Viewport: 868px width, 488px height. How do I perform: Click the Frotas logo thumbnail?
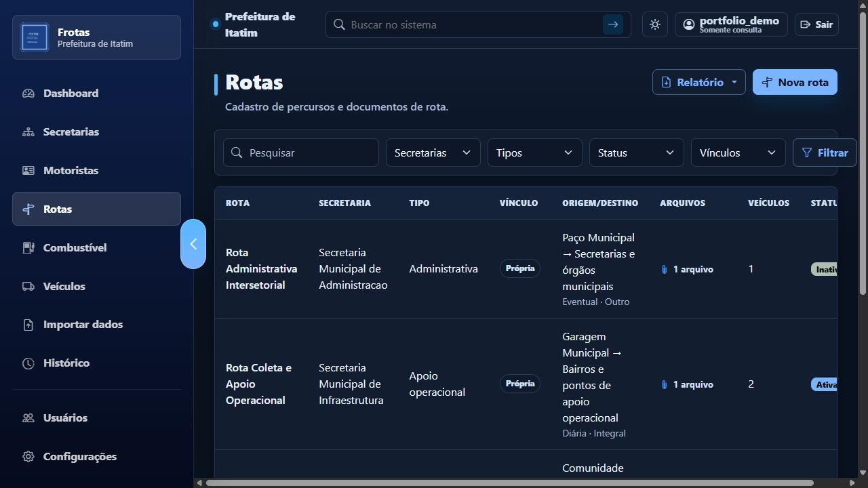coord(34,37)
